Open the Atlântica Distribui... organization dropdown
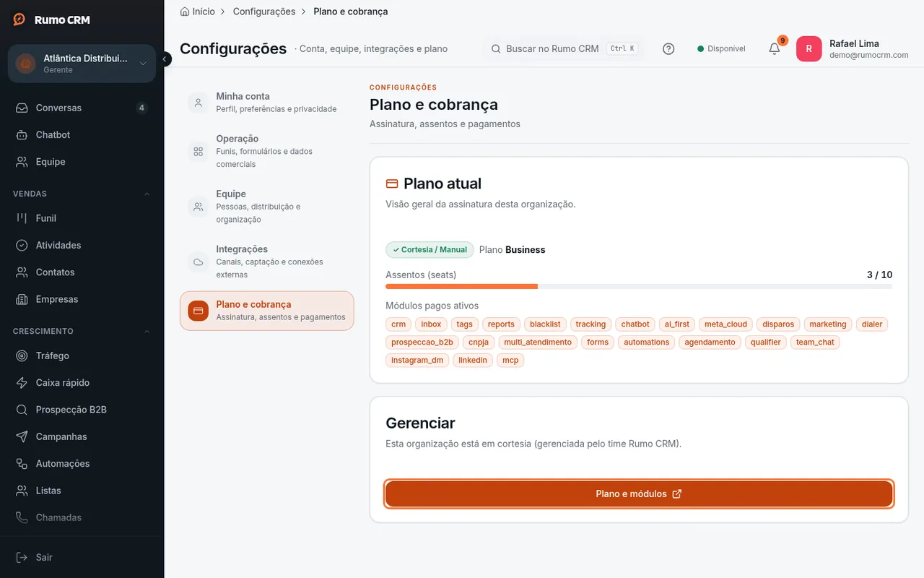The height and width of the screenshot is (578, 924). coord(82,64)
